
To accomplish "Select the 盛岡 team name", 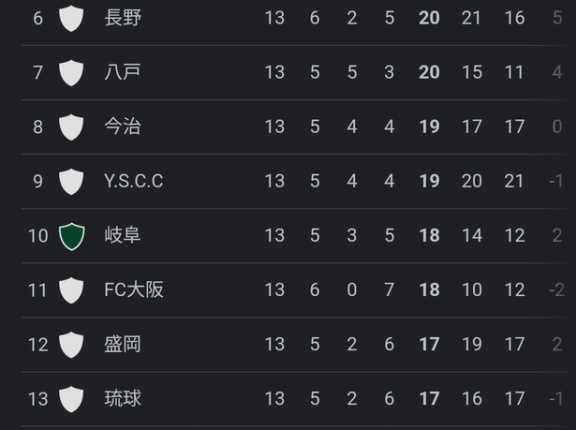I will click(x=123, y=344).
